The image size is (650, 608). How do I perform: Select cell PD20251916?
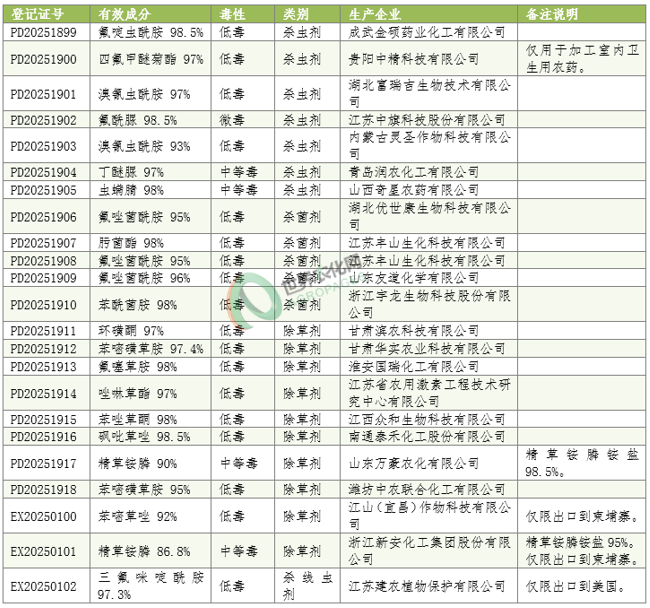click(x=44, y=436)
